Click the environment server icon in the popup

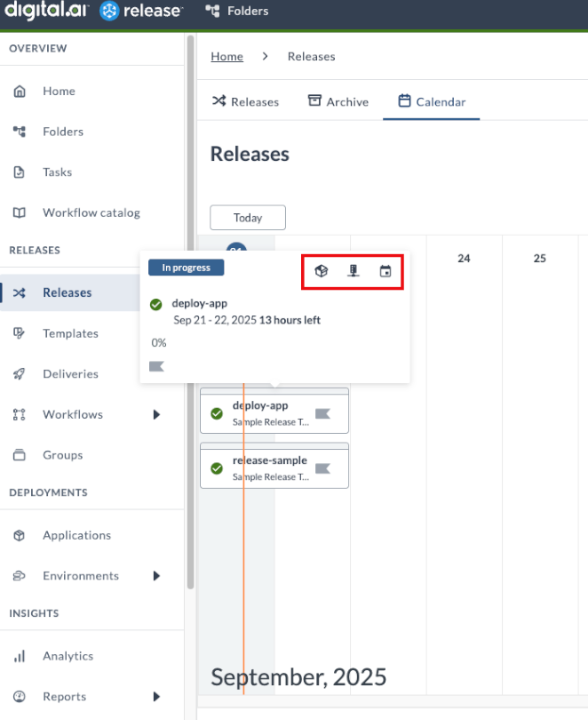click(x=354, y=271)
